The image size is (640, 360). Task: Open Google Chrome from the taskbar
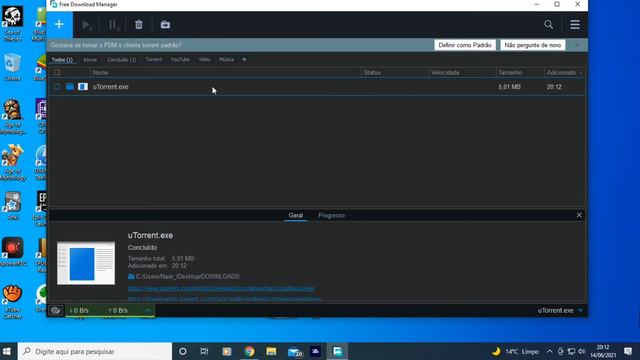249,351
